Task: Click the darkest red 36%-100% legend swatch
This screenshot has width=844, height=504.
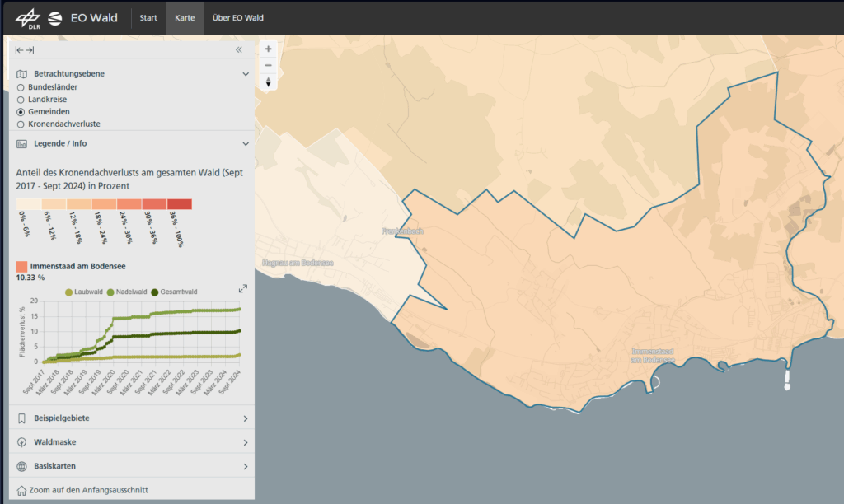Action: coord(179,204)
